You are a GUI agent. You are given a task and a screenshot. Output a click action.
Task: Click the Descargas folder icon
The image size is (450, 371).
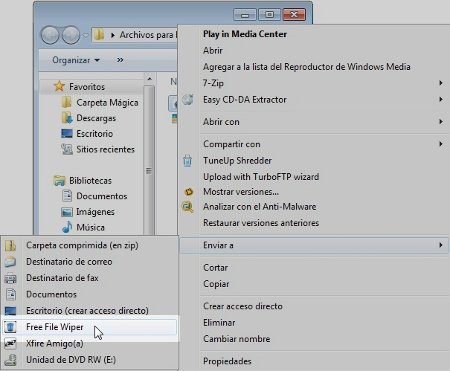click(x=67, y=118)
